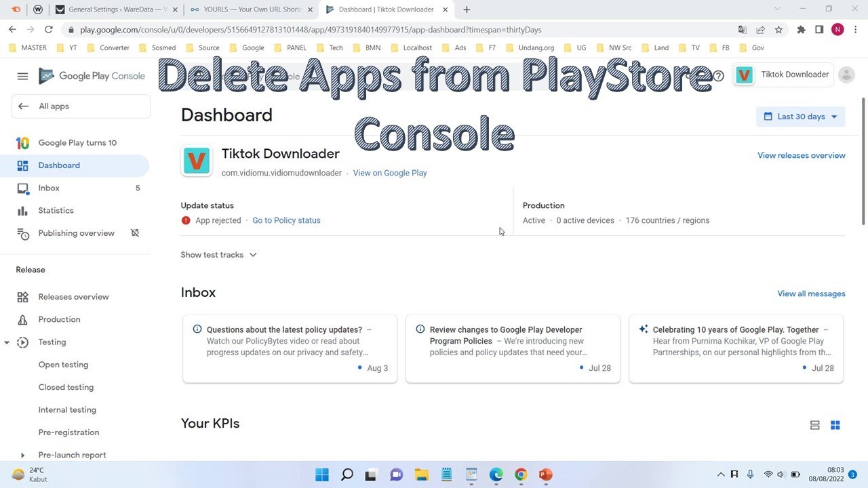Viewport: 868px width, 488px height.
Task: Open the Chrome extensions puzzle icon
Action: tap(801, 30)
